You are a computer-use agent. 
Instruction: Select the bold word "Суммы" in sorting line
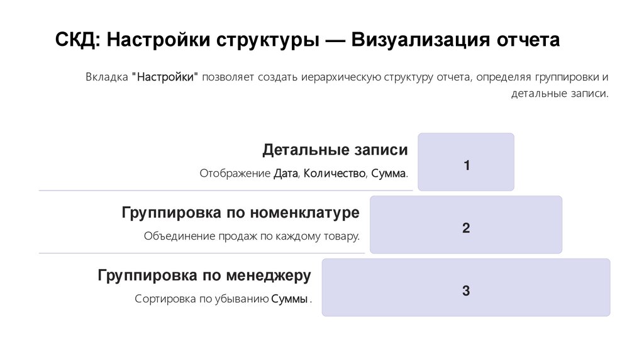pos(289,299)
